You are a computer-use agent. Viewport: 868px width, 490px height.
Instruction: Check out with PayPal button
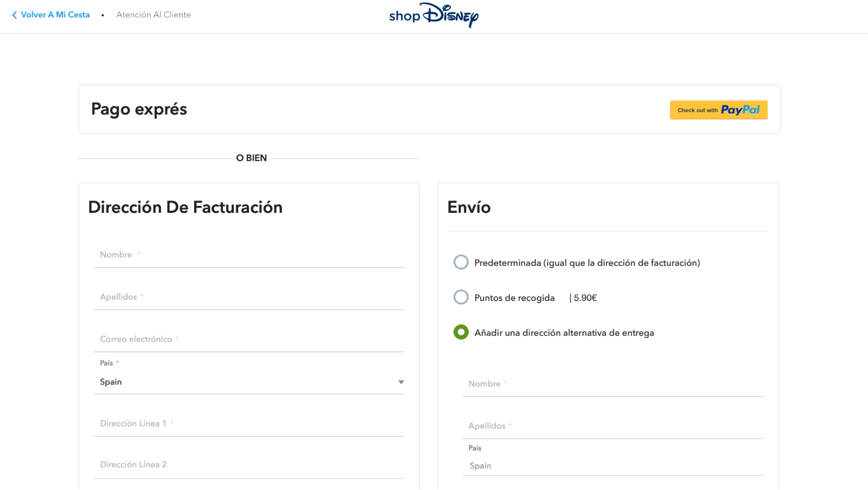tap(719, 110)
